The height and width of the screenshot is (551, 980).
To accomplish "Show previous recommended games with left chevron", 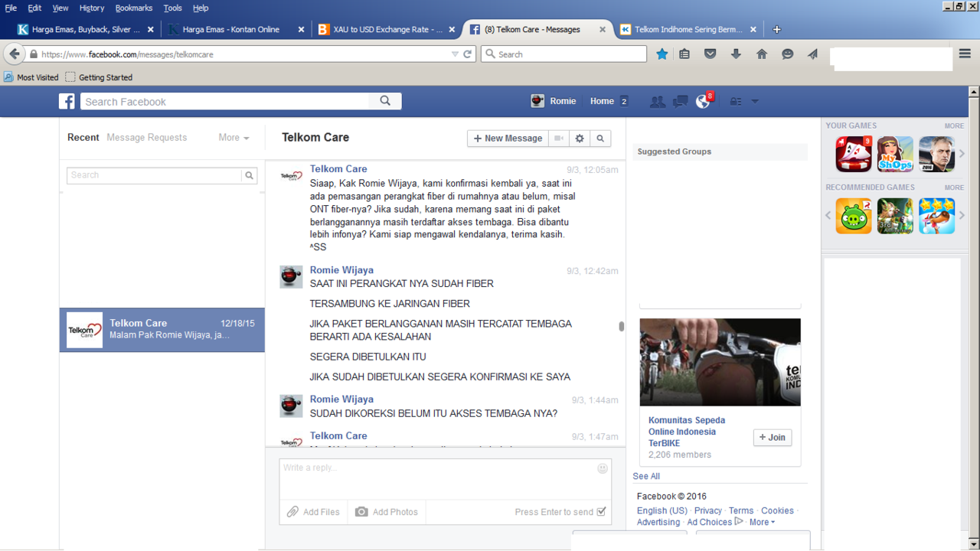I will [x=828, y=216].
